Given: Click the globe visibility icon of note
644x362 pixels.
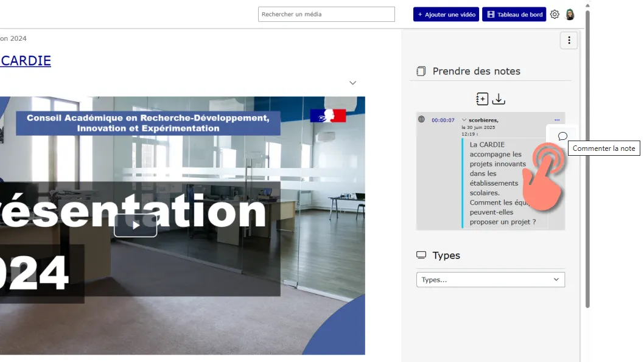Looking at the screenshot, I should click(421, 119).
